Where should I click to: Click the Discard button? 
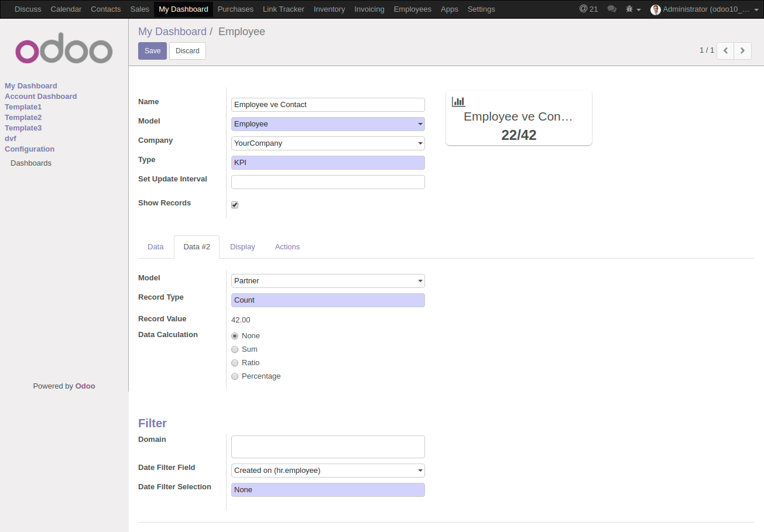187,51
